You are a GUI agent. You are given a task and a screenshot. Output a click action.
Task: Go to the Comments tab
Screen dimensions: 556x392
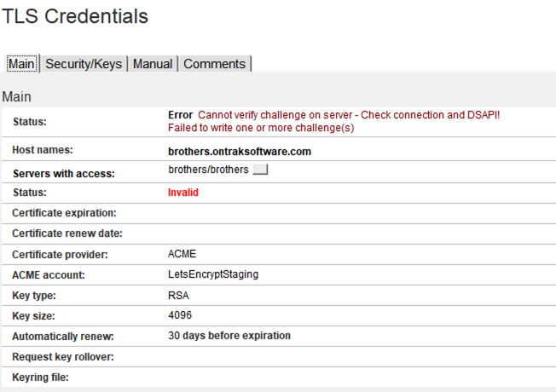[214, 64]
